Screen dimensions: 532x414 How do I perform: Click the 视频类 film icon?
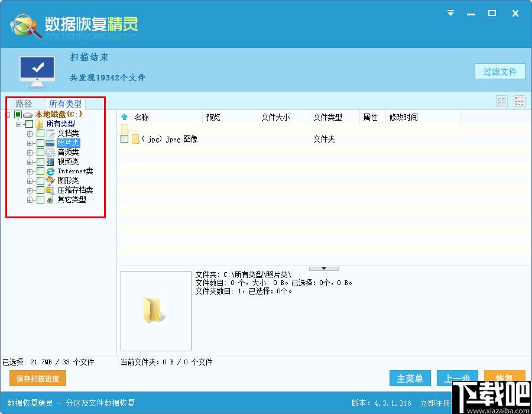(x=50, y=162)
